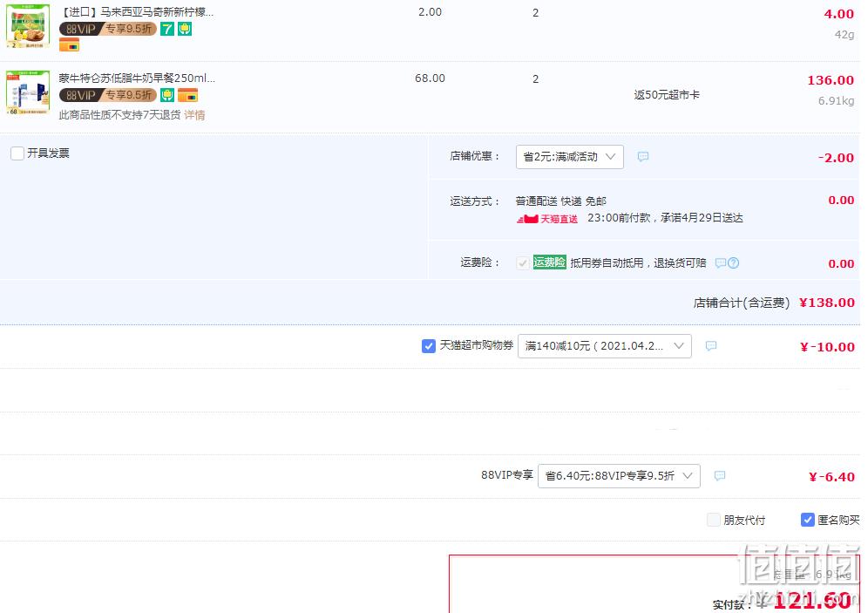Click the 23:00前付款,承诺4月29日送达 delivery promise
Screen dimensions: 868x613
tap(665, 218)
